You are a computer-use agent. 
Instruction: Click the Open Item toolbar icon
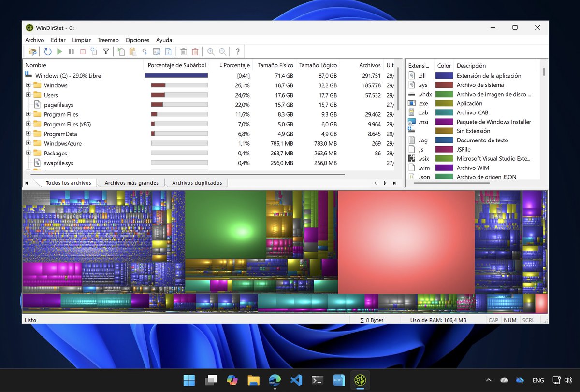pyautogui.click(x=121, y=52)
